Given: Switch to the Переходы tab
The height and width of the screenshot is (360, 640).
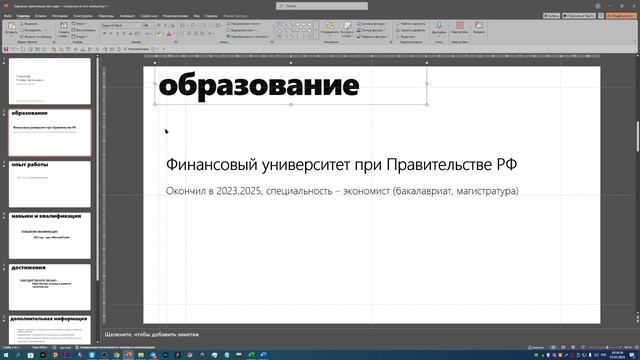Looking at the screenshot, I should click(x=106, y=16).
